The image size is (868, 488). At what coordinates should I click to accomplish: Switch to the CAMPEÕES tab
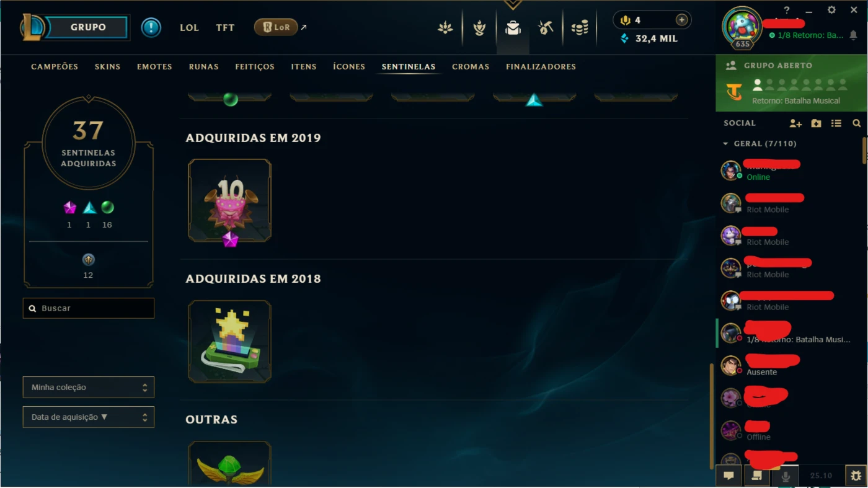[x=55, y=66]
